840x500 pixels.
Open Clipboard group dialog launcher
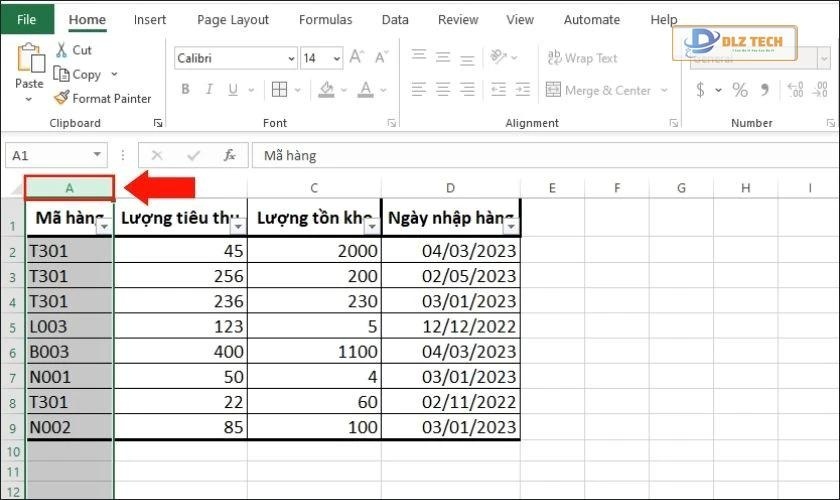click(x=158, y=123)
